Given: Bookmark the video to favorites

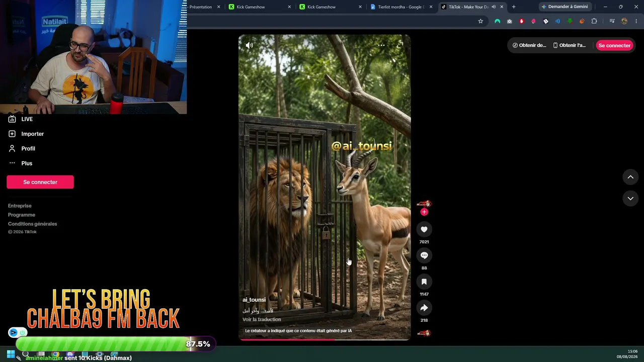Looking at the screenshot, I should click(x=424, y=282).
